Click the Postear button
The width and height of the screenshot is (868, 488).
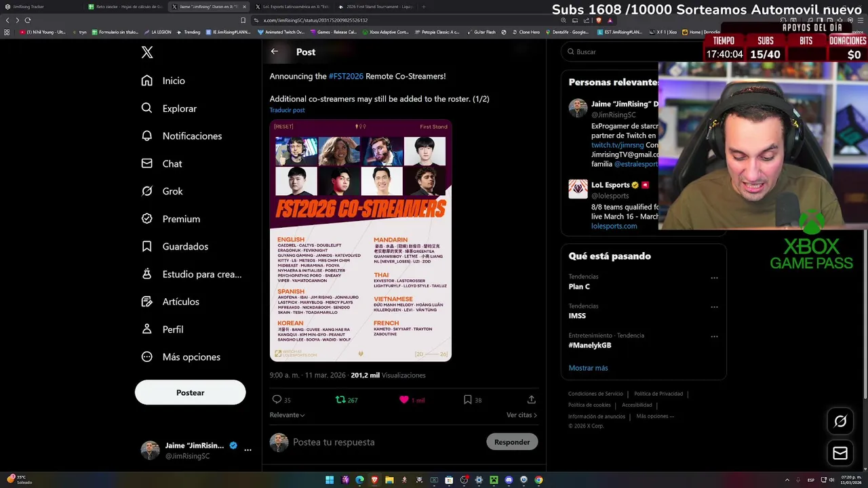tap(190, 392)
